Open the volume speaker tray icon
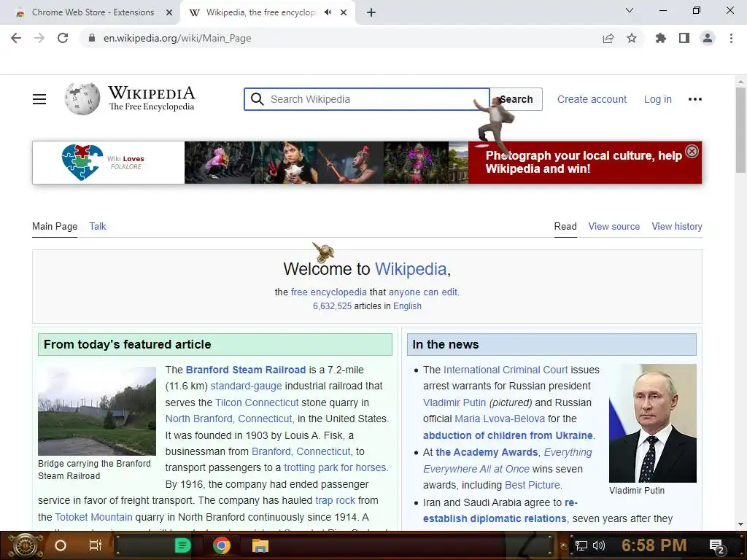Screen dimensions: 747x560 599,545
